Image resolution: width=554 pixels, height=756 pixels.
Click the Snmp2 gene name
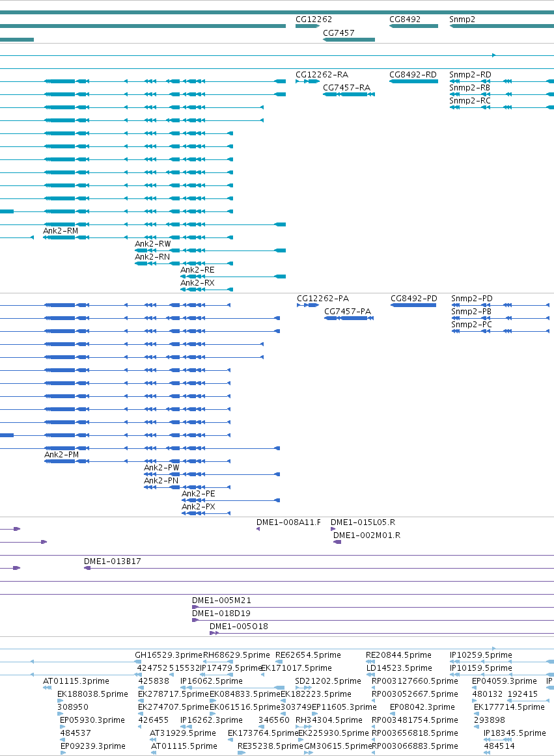[462, 20]
